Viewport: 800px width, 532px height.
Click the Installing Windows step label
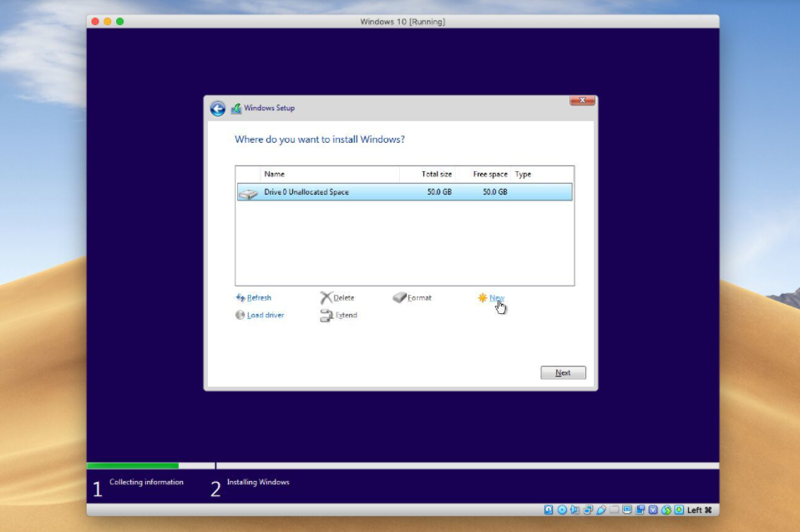pyautogui.click(x=258, y=482)
